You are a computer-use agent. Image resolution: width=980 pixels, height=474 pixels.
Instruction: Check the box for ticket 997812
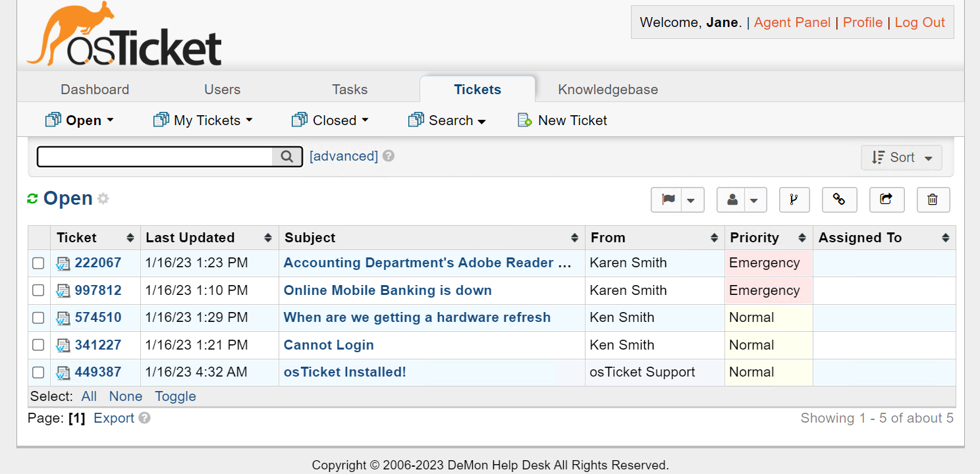click(38, 290)
